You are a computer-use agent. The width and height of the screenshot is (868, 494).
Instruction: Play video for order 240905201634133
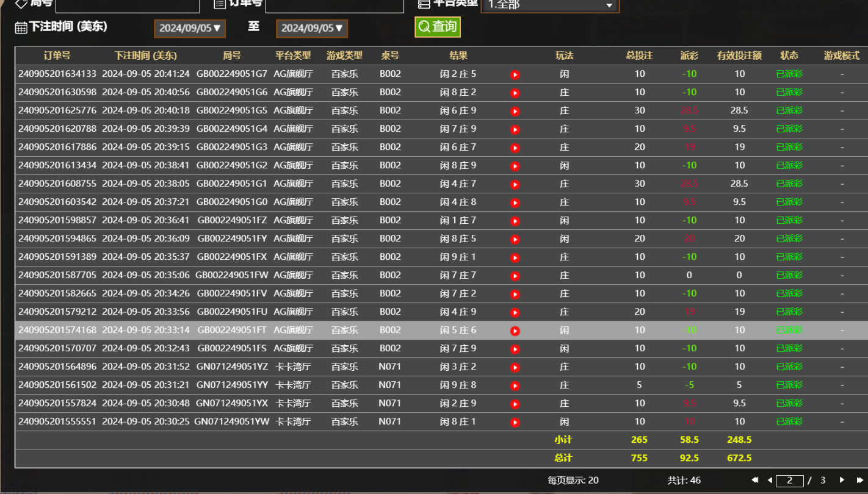pos(515,74)
